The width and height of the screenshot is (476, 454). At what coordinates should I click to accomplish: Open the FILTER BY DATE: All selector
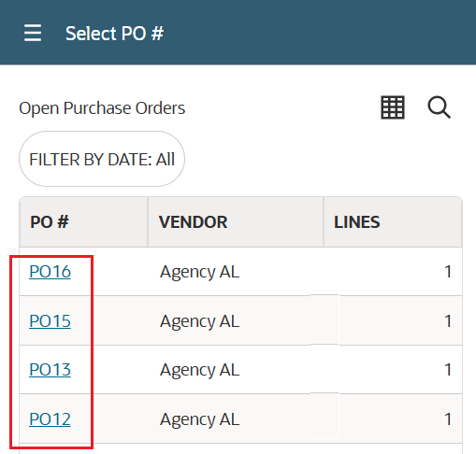(x=102, y=159)
